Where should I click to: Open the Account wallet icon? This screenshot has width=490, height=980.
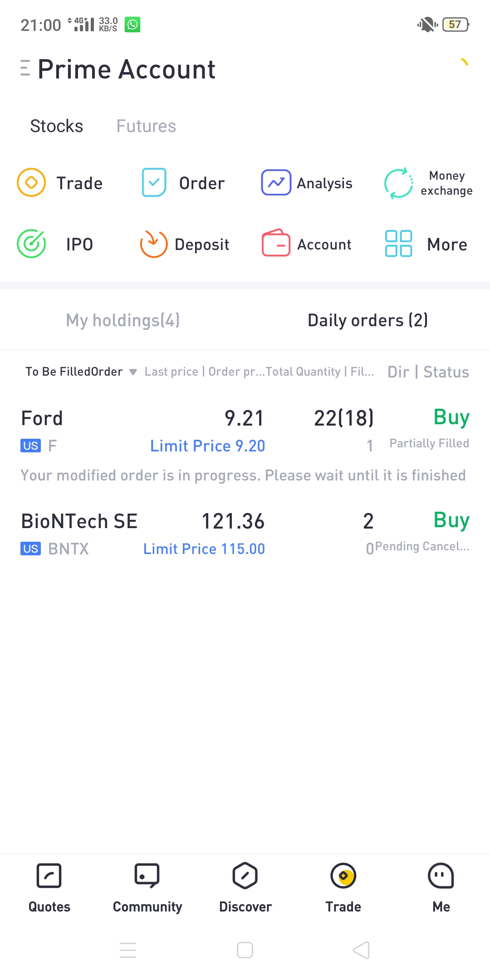pos(276,243)
